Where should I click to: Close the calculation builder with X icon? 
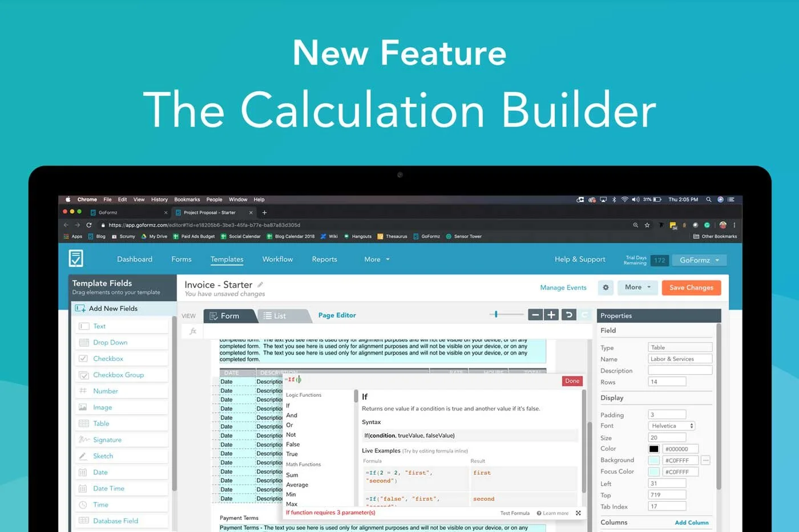pos(578,513)
